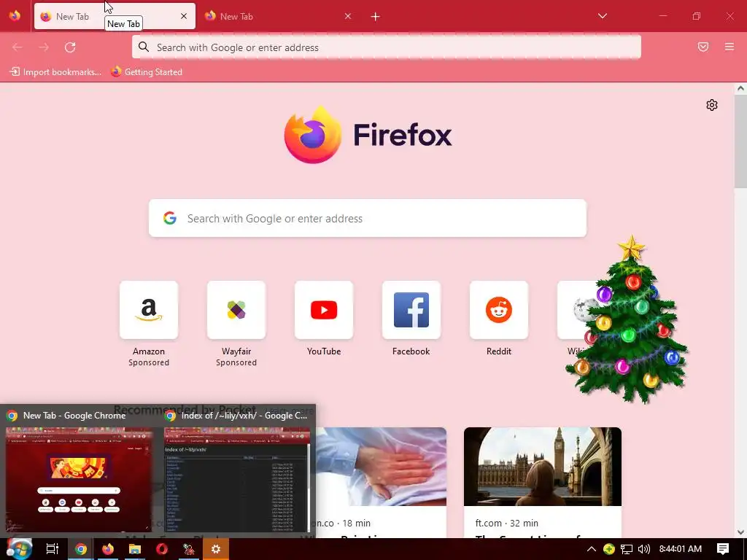
Task: Open a new tab with the plus button
Action: pyautogui.click(x=376, y=17)
